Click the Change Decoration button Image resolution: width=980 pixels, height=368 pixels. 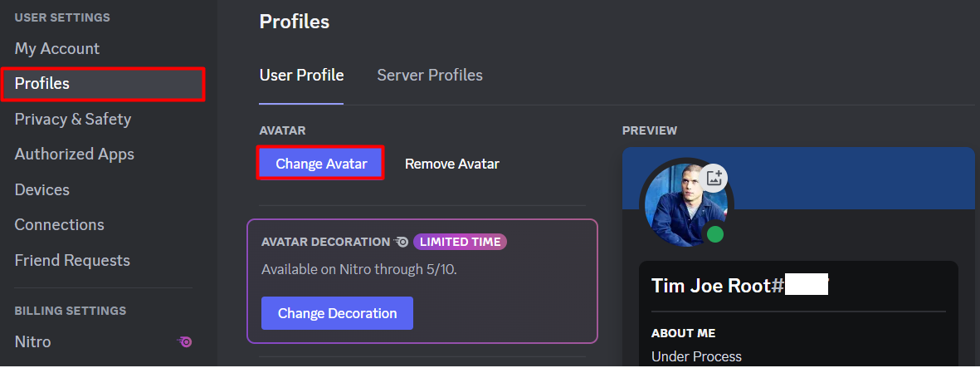pos(337,313)
